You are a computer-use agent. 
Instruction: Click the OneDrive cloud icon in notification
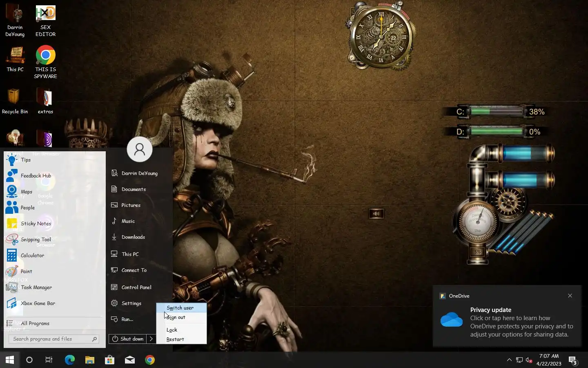click(x=452, y=319)
